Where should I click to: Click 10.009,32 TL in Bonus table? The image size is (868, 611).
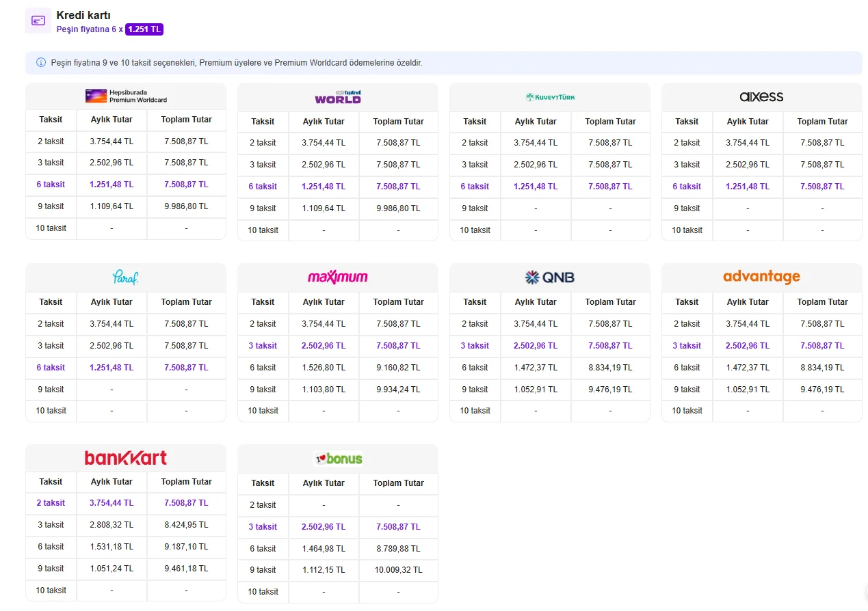[x=398, y=570]
